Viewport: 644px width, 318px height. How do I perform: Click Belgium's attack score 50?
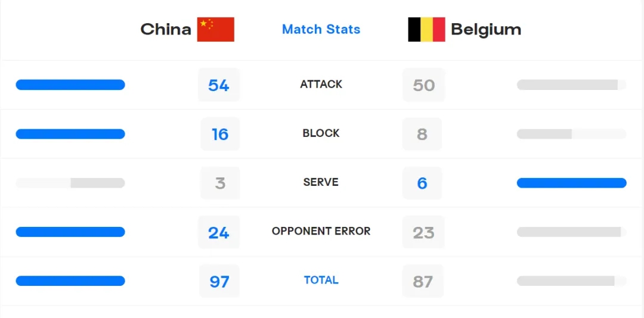(x=423, y=85)
